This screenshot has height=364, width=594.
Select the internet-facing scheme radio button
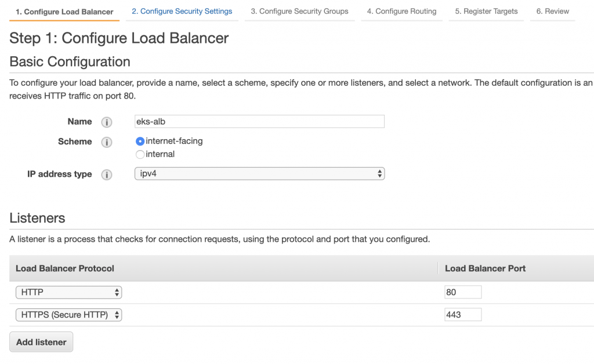tap(140, 141)
